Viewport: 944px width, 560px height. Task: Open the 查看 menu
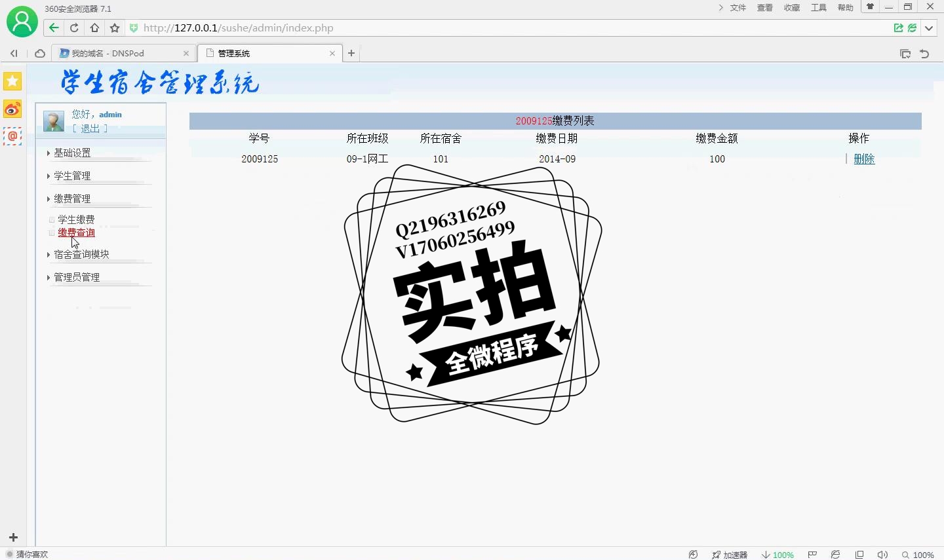click(x=765, y=8)
